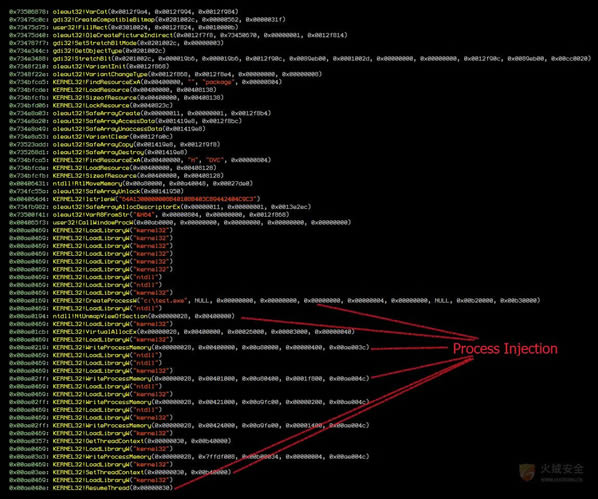Click the gdi32!GetObjectType call line
Viewport: 598px width, 499px height.
coord(87,51)
